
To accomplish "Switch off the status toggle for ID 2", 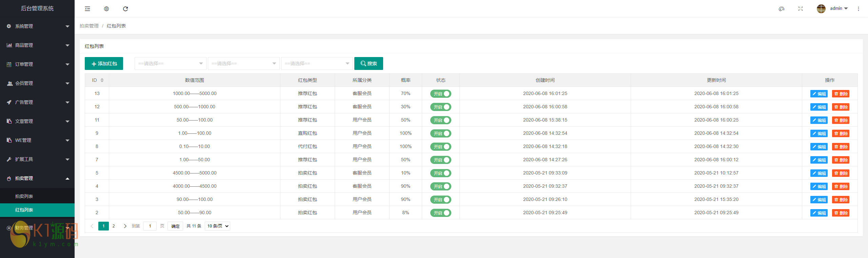I will point(440,213).
